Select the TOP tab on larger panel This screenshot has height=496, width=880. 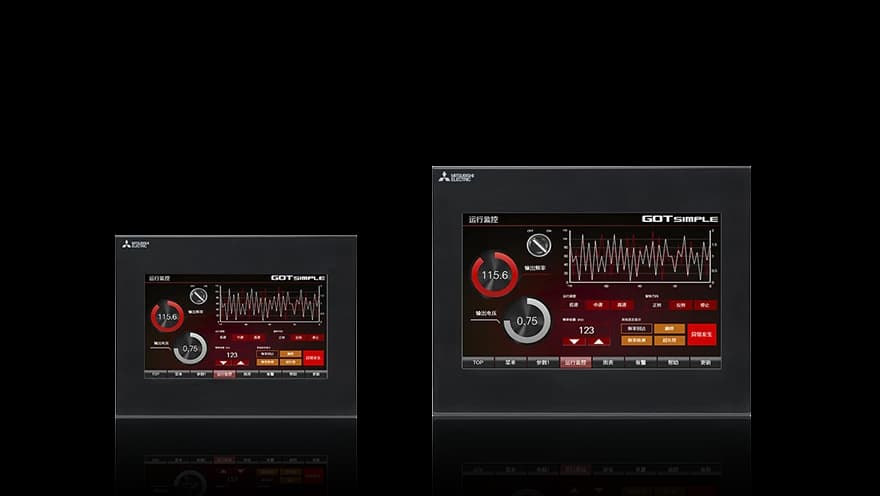click(478, 362)
